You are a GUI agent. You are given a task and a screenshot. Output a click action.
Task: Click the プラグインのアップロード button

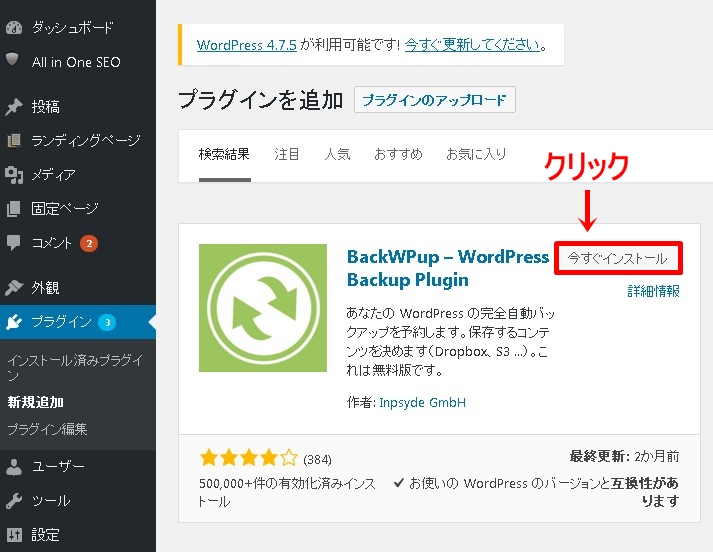coord(435,100)
